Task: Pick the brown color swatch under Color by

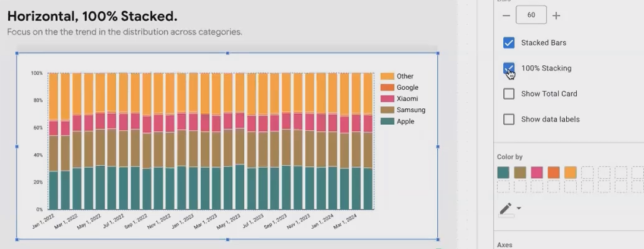Action: click(520, 172)
